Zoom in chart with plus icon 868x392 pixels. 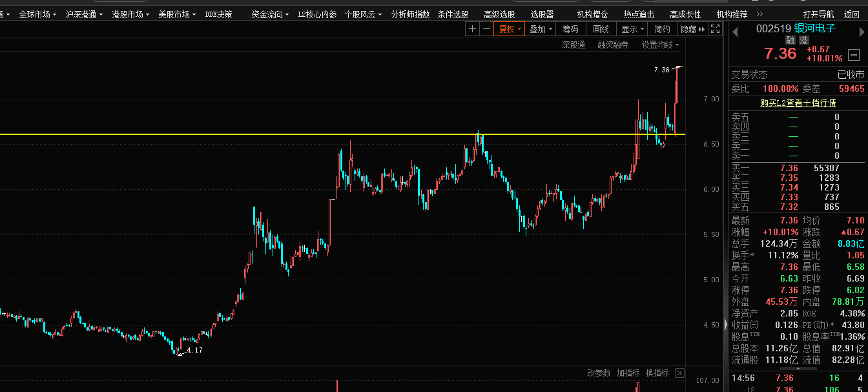pyautogui.click(x=472, y=29)
